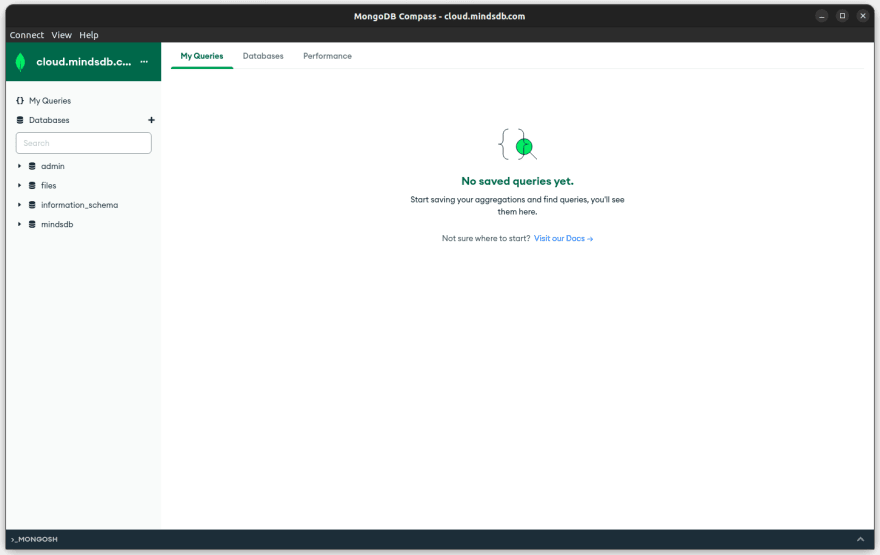This screenshot has height=555, width=880.
Task: Select the files database name
Action: 48,185
